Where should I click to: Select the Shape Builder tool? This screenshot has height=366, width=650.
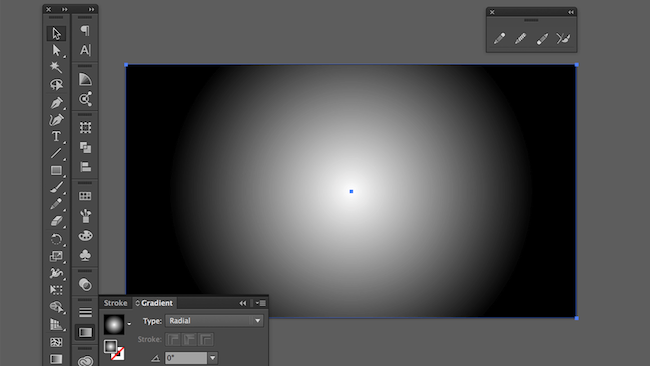[56, 307]
